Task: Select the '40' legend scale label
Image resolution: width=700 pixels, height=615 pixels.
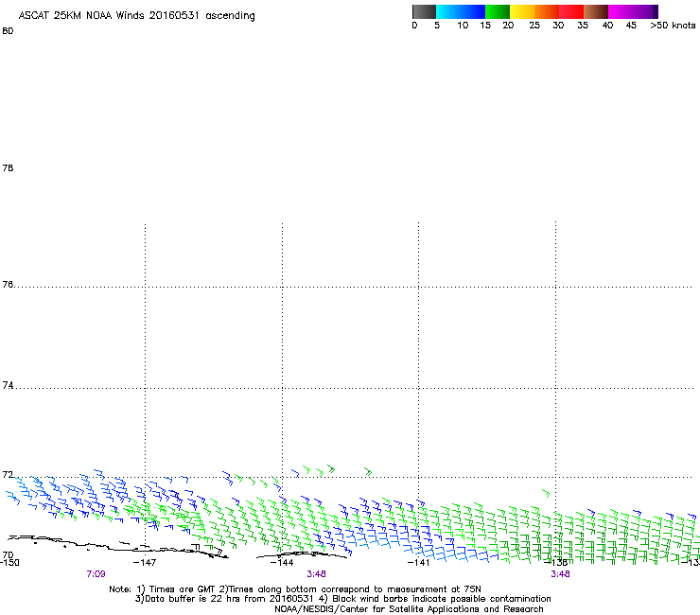Action: 607,26
